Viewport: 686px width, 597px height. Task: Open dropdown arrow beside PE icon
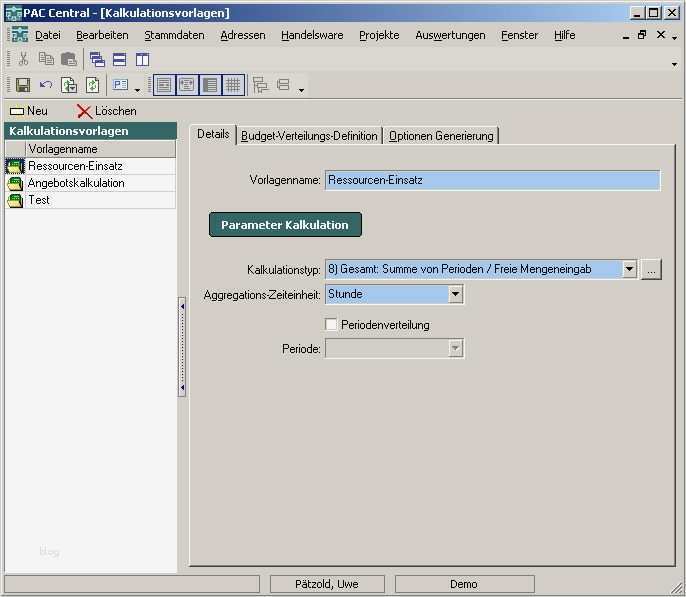(137, 90)
